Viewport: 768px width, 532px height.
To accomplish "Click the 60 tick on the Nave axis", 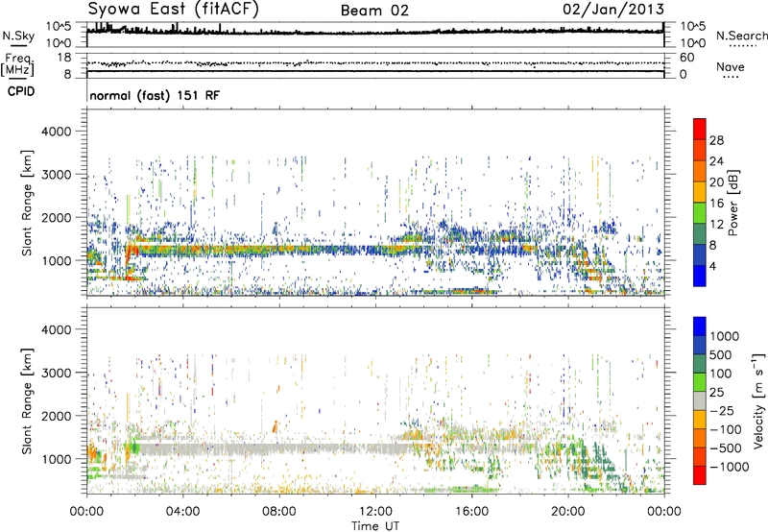I will (x=686, y=58).
